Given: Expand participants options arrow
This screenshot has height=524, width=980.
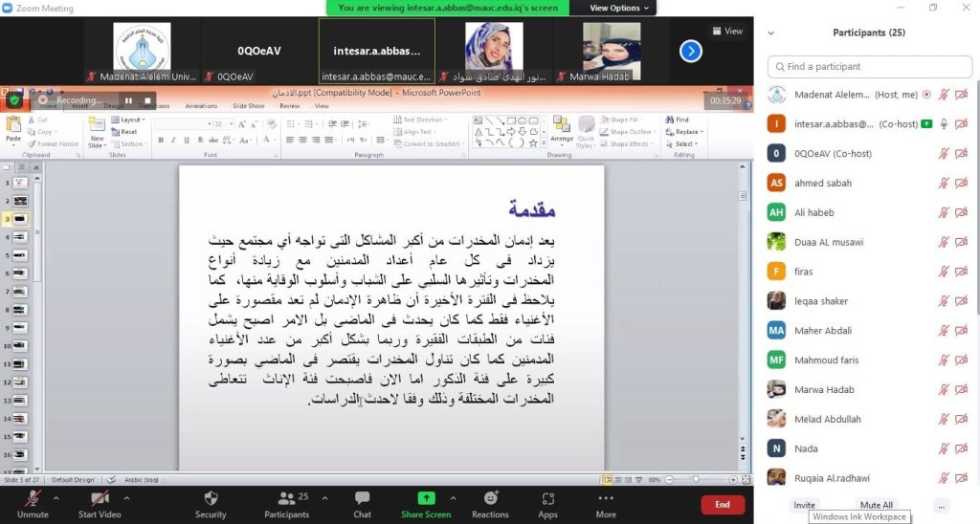Looking at the screenshot, I should (x=325, y=498).
